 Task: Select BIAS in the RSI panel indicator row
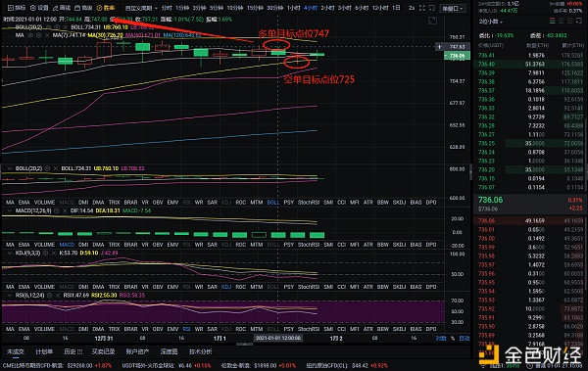click(x=416, y=330)
